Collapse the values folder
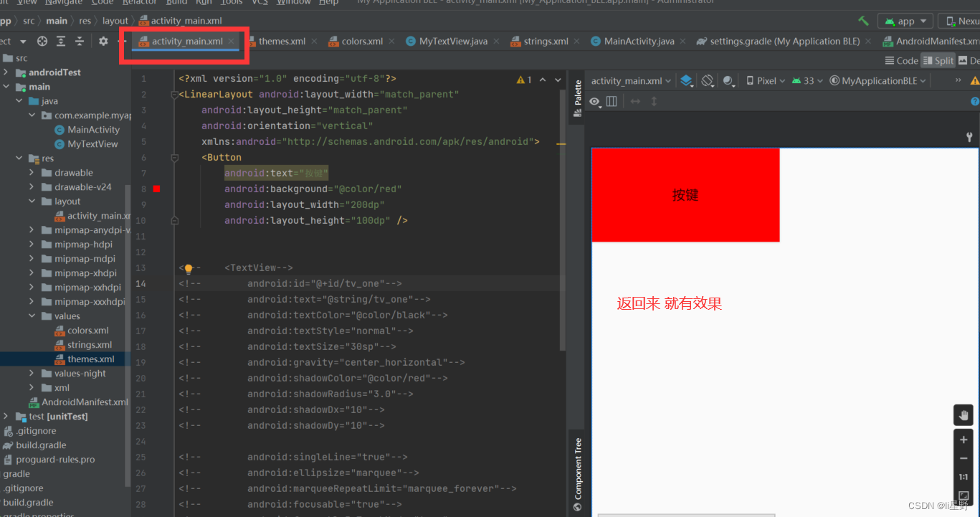The height and width of the screenshot is (517, 980). point(32,316)
